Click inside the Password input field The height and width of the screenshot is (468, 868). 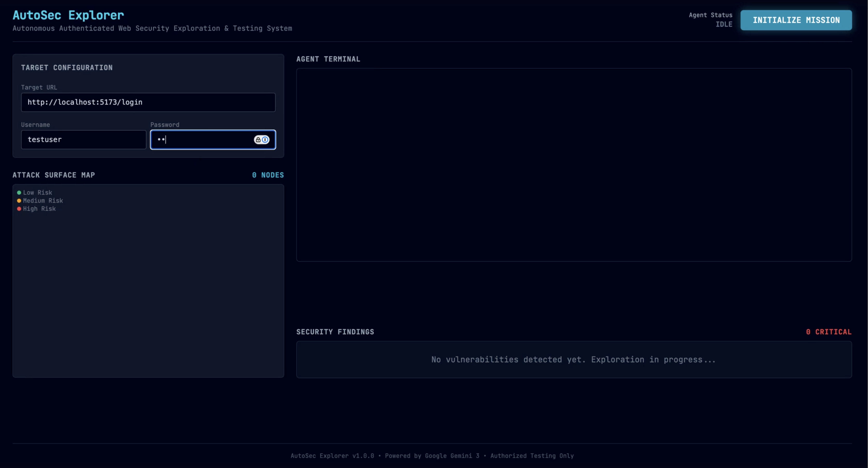202,140
